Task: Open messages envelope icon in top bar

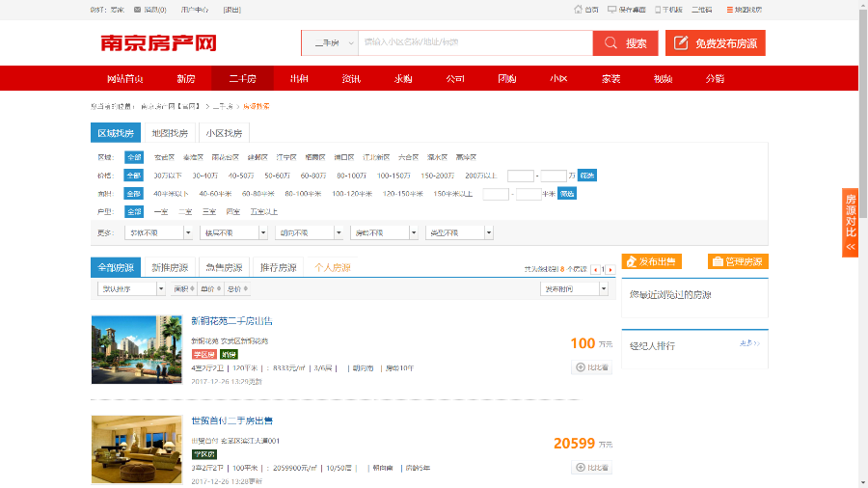Action: pyautogui.click(x=137, y=10)
